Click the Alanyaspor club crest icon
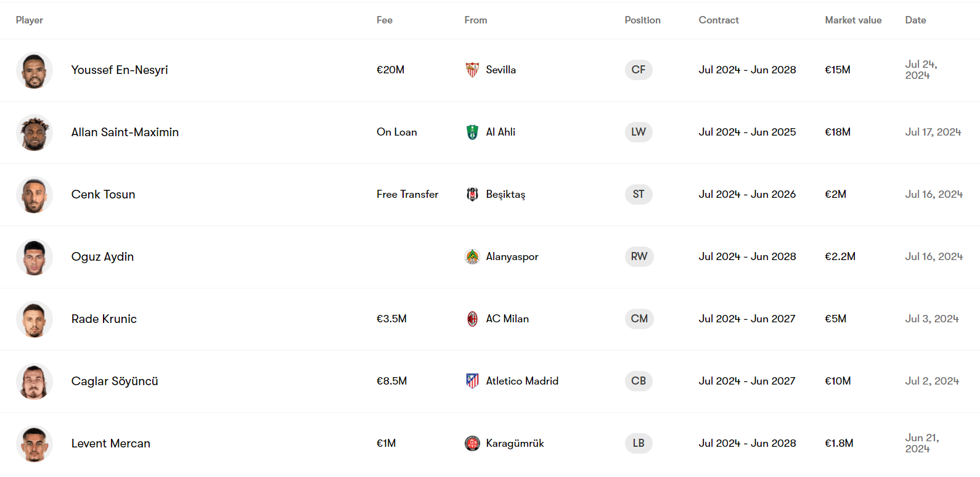 472,256
